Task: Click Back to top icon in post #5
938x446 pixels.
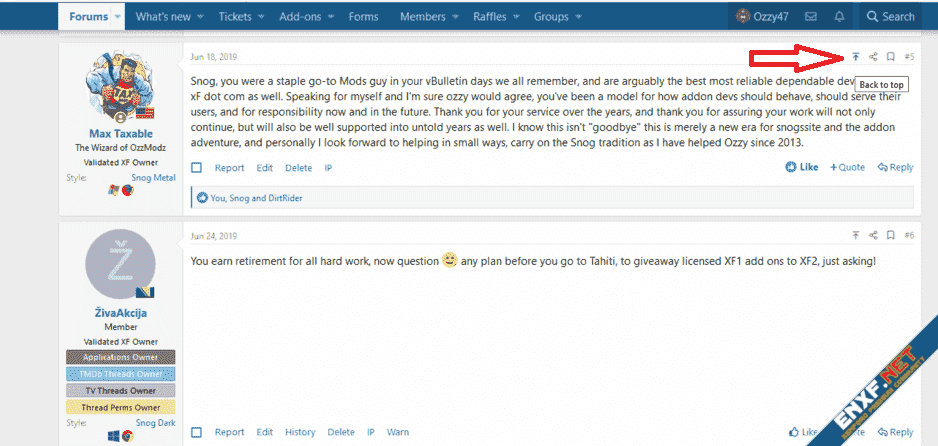Action: pyautogui.click(x=856, y=57)
